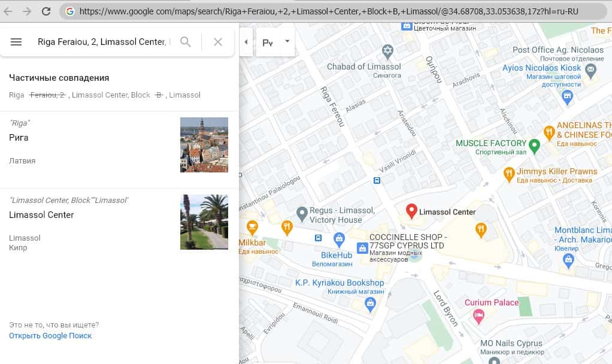
Task: Click the Lord Byron street label
Action: coord(446,308)
